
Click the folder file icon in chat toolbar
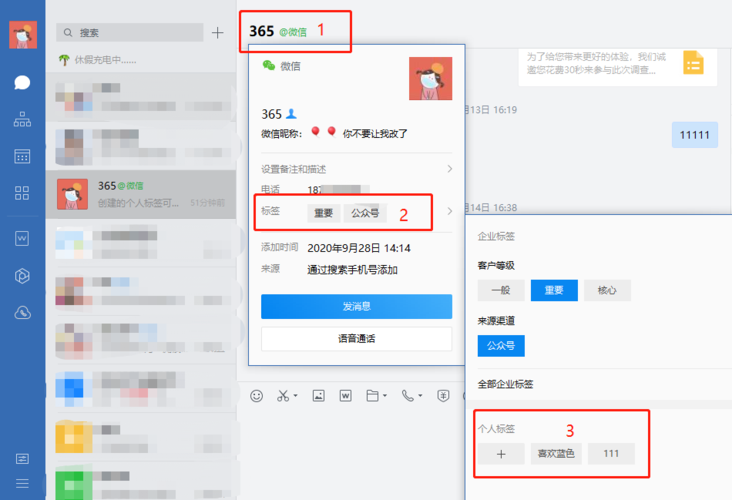(x=373, y=396)
